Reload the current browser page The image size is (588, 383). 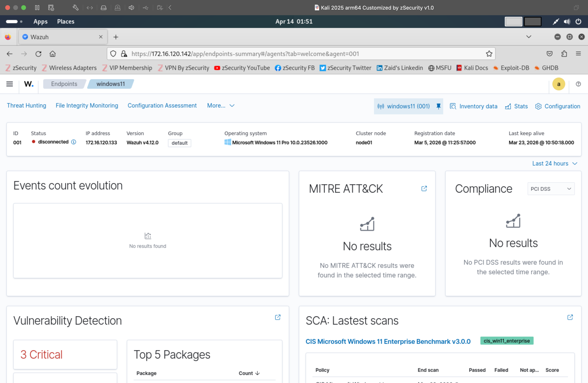coord(38,54)
